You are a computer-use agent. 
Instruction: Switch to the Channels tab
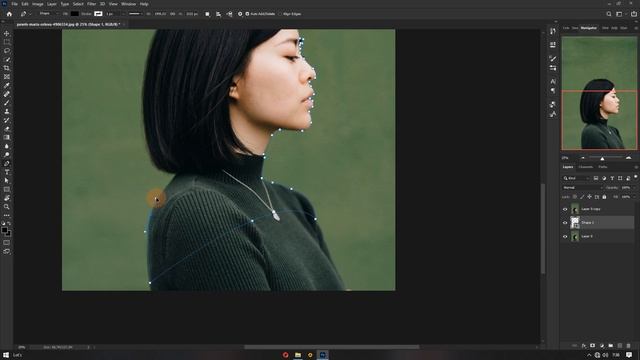click(x=585, y=167)
